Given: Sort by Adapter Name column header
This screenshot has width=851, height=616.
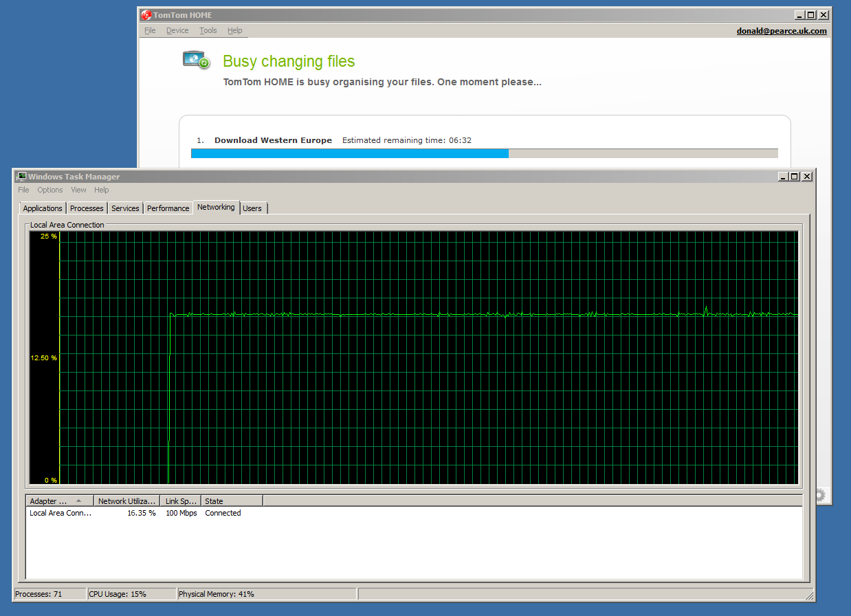Looking at the screenshot, I should coord(59,501).
